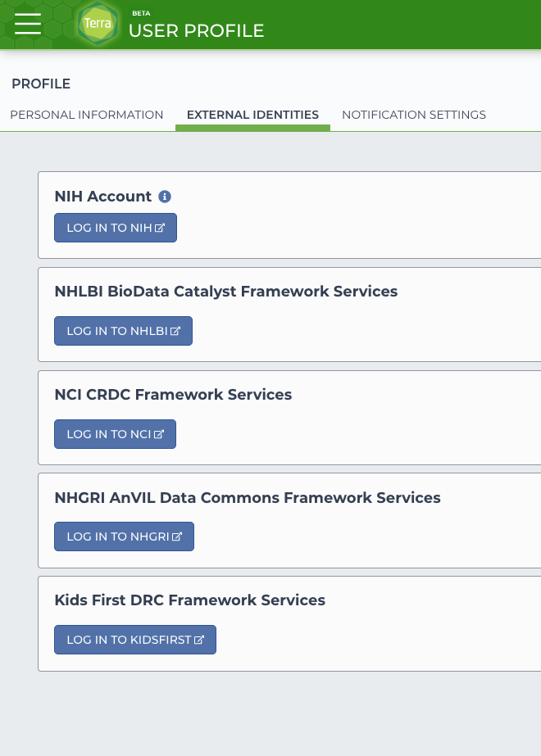Click external-link icon on LOG IN TO NIH
The height and width of the screenshot is (756, 541).
[x=161, y=228]
